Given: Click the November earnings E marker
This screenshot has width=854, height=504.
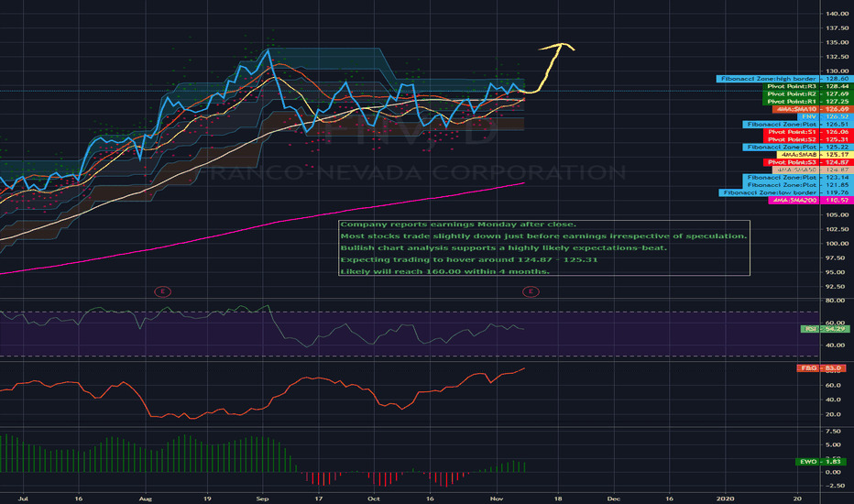Looking at the screenshot, I should (531, 291).
